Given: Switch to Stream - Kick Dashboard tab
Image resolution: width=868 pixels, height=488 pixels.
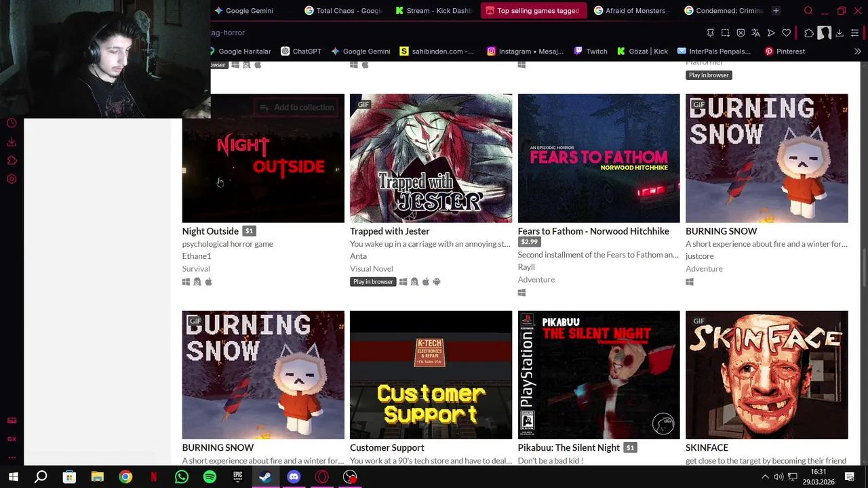Looking at the screenshot, I should [x=433, y=11].
